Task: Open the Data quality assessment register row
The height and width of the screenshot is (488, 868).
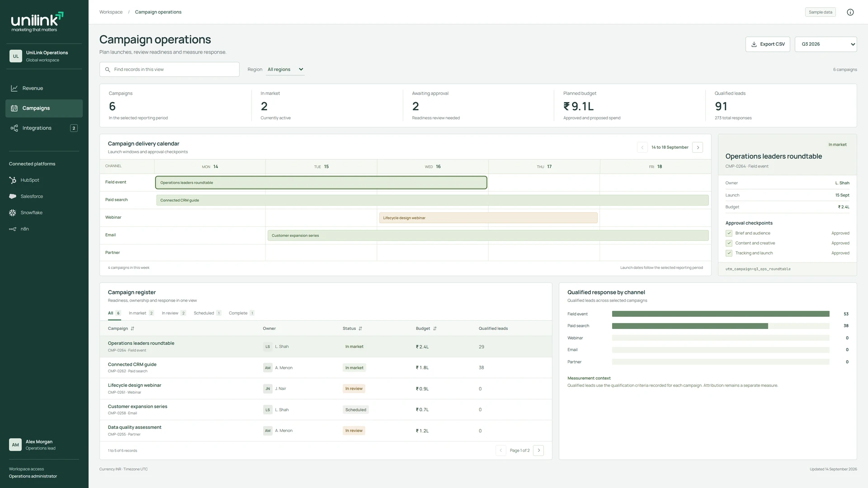Action: (325, 431)
